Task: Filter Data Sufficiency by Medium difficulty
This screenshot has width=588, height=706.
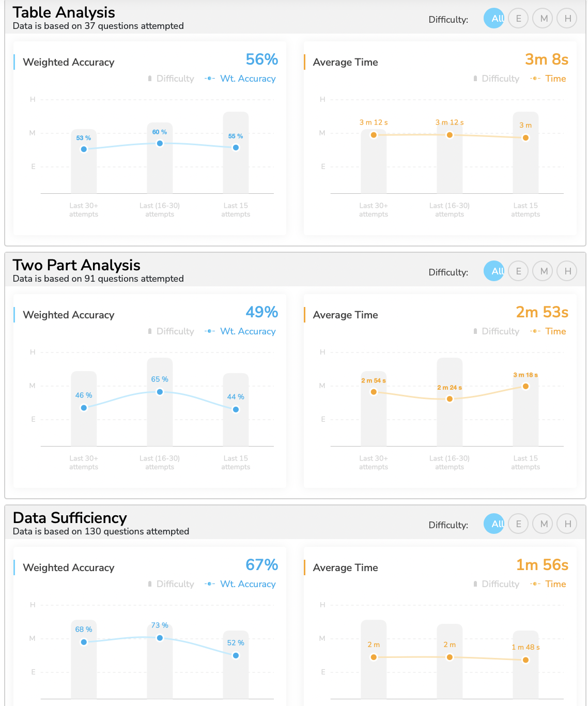Action: pos(544,524)
